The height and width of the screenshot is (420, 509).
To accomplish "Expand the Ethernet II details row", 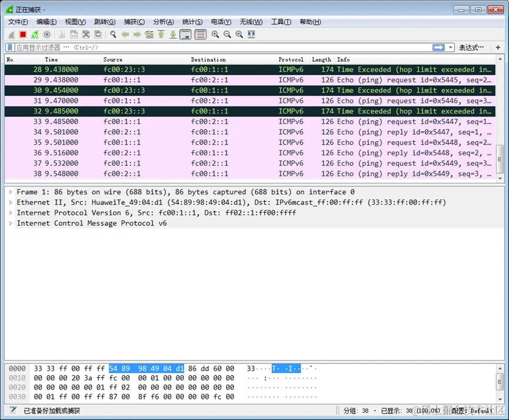I will coord(11,202).
